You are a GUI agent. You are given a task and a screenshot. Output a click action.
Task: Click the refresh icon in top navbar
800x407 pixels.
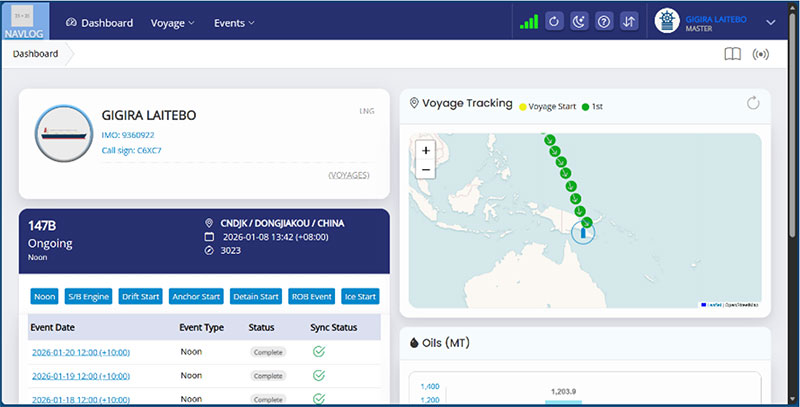pyautogui.click(x=555, y=21)
